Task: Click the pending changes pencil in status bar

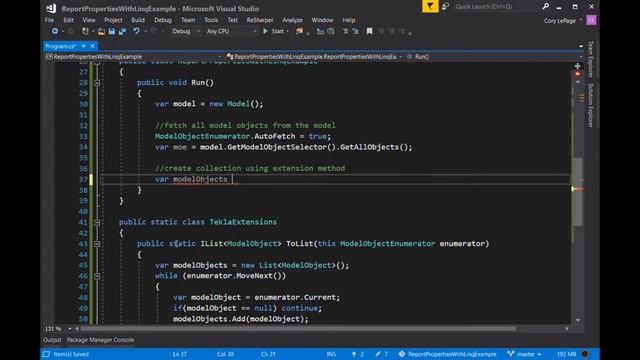Action: tap(378, 354)
